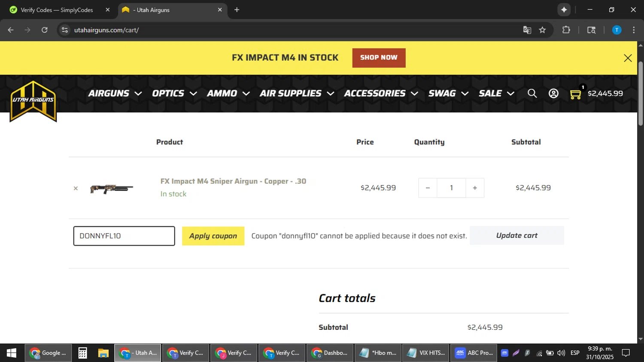
Task: Increase quantity with the plus button
Action: [x=475, y=188]
